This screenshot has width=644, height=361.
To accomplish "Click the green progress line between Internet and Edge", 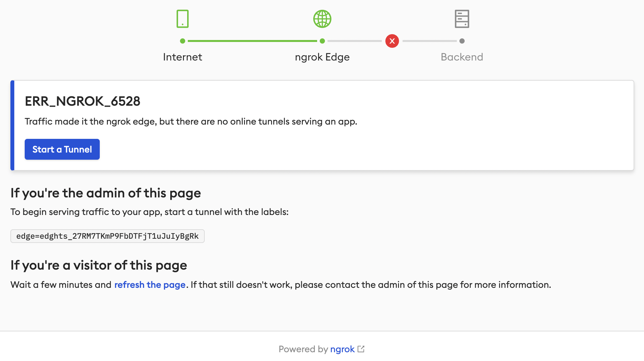I will [x=252, y=41].
